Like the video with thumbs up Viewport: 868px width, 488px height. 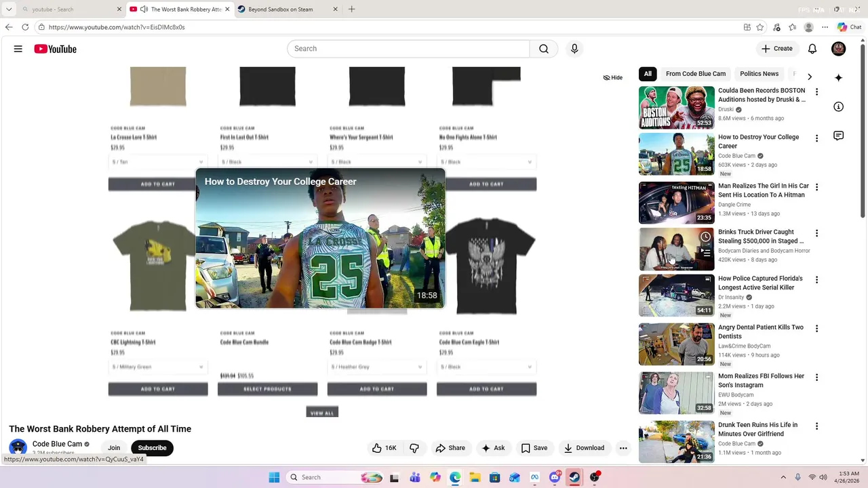point(384,448)
